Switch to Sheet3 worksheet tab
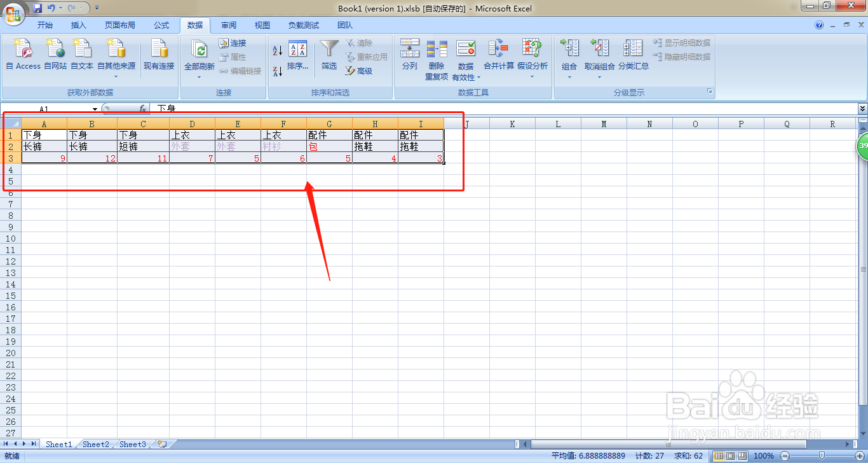 [x=132, y=445]
